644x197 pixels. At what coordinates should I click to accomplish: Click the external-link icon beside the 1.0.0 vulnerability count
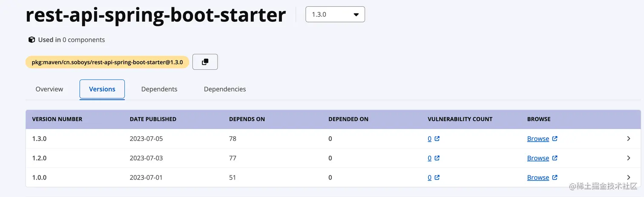437,177
